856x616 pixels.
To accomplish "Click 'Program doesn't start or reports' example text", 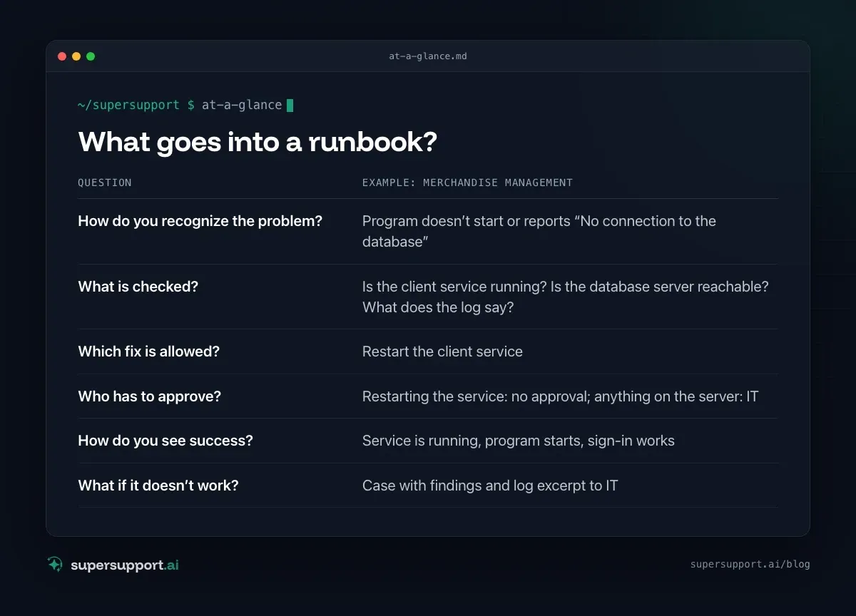I will pyautogui.click(x=539, y=231).
